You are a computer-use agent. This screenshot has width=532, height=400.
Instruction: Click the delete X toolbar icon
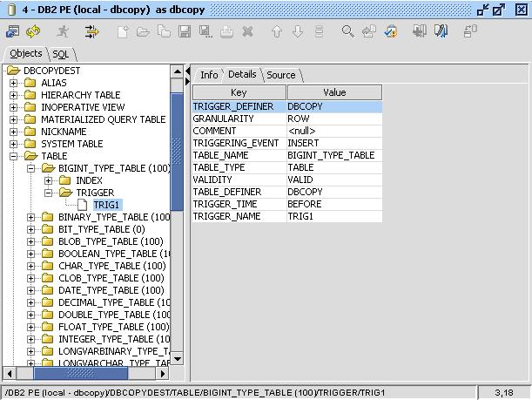click(x=247, y=32)
